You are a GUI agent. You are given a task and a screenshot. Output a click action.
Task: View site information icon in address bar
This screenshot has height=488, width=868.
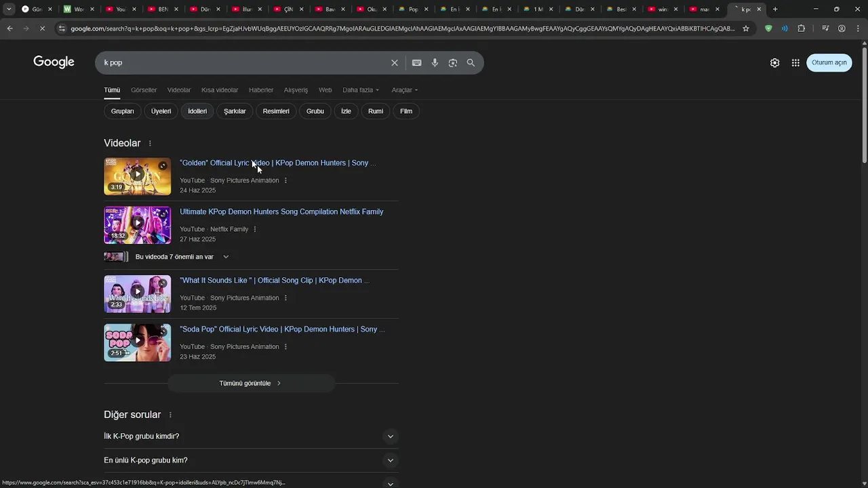point(62,28)
